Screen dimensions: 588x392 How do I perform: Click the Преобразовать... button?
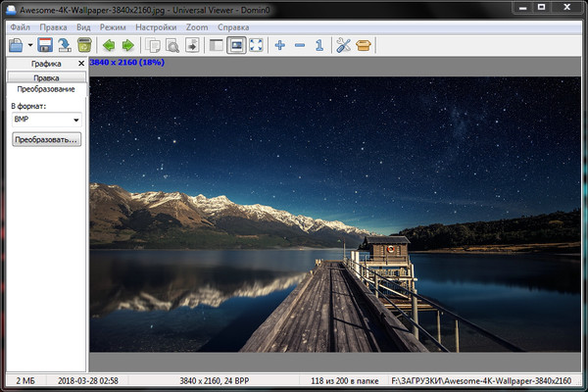pyautogui.click(x=46, y=140)
